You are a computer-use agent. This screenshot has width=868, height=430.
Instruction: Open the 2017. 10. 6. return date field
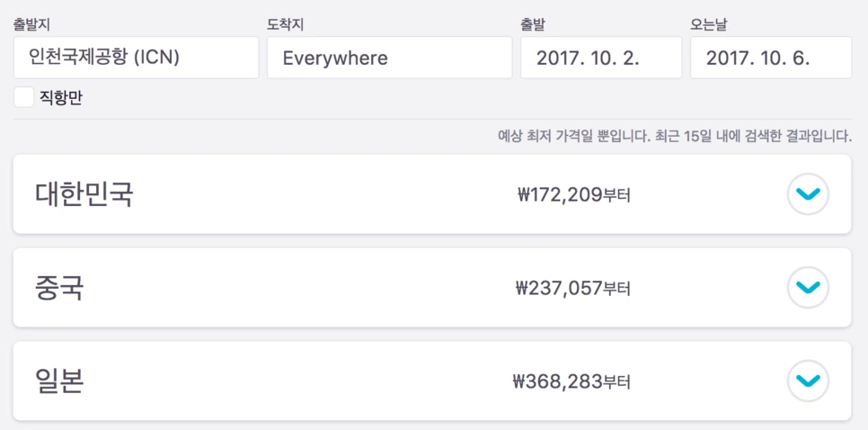tap(770, 58)
